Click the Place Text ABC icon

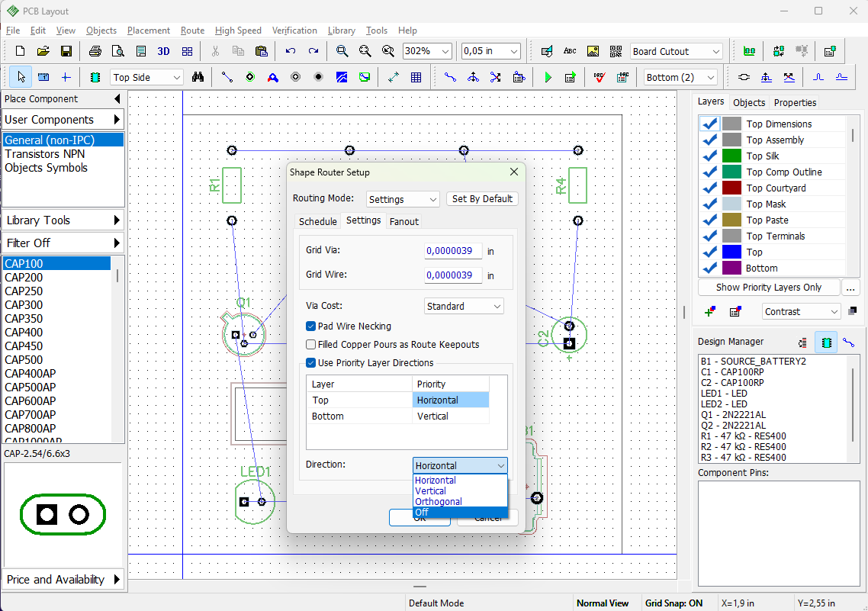point(571,51)
